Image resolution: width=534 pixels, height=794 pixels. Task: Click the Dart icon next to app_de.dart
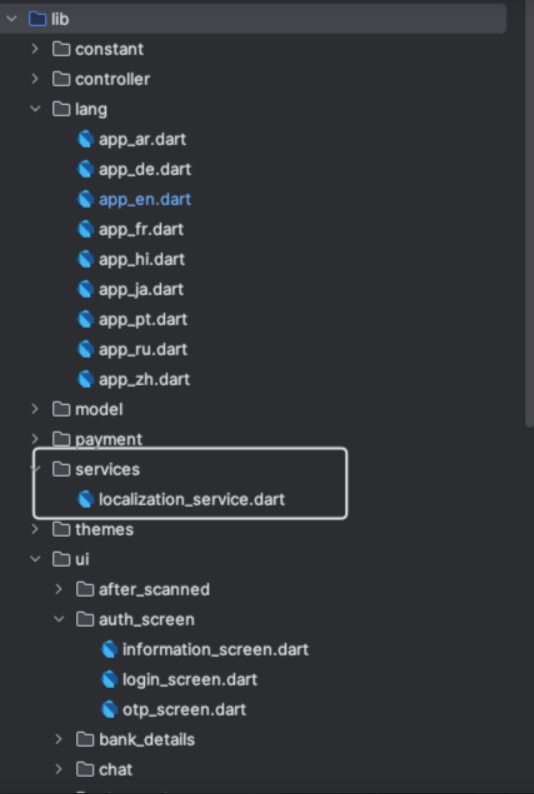86,169
